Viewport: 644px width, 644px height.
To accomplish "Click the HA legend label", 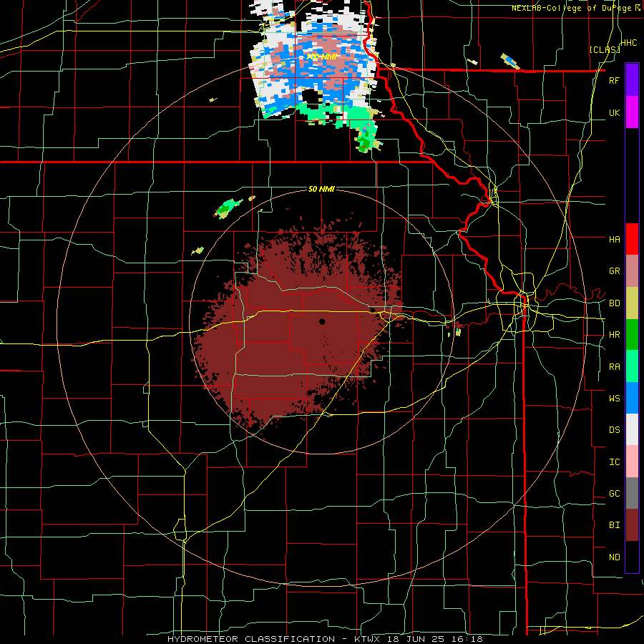I will pos(614,240).
